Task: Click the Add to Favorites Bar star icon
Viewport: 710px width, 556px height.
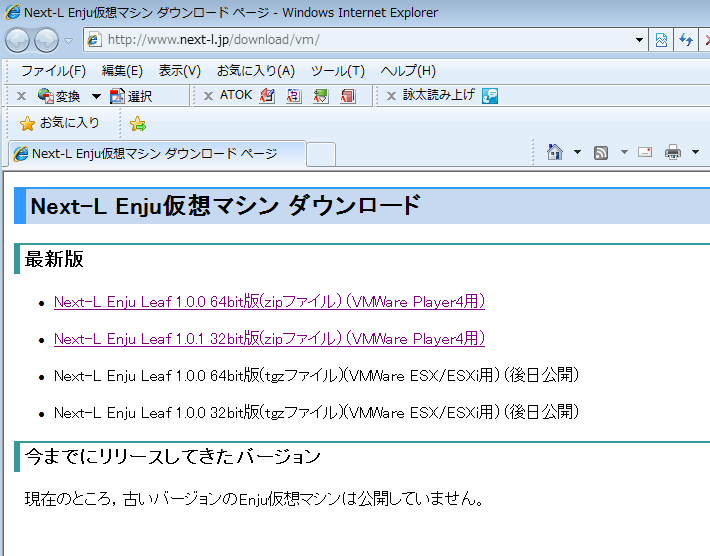Action: [138, 124]
